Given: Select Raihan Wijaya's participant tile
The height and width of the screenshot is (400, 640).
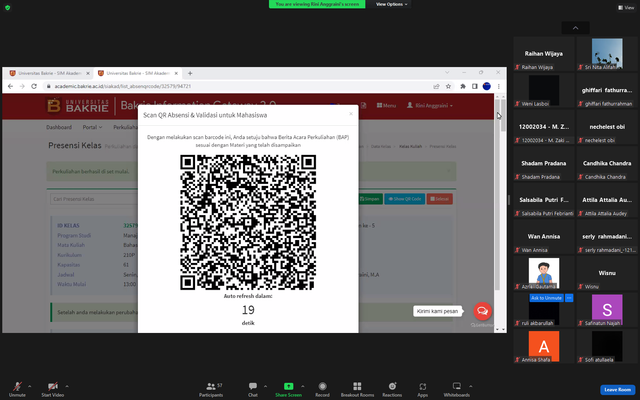Looking at the screenshot, I should pyautogui.click(x=544, y=54).
